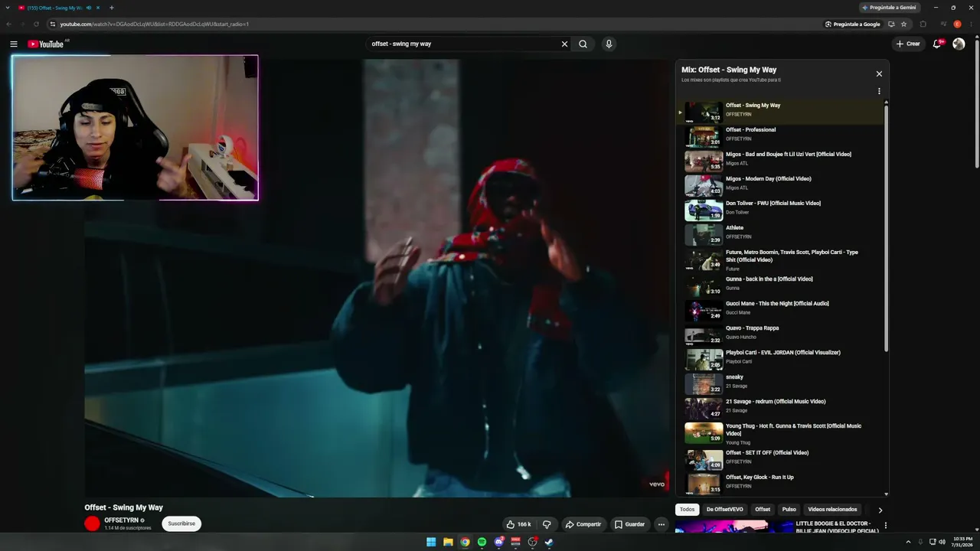Viewport: 980px width, 551px height.
Task: Select the De OffsetVEVO filter chip
Action: (724, 510)
